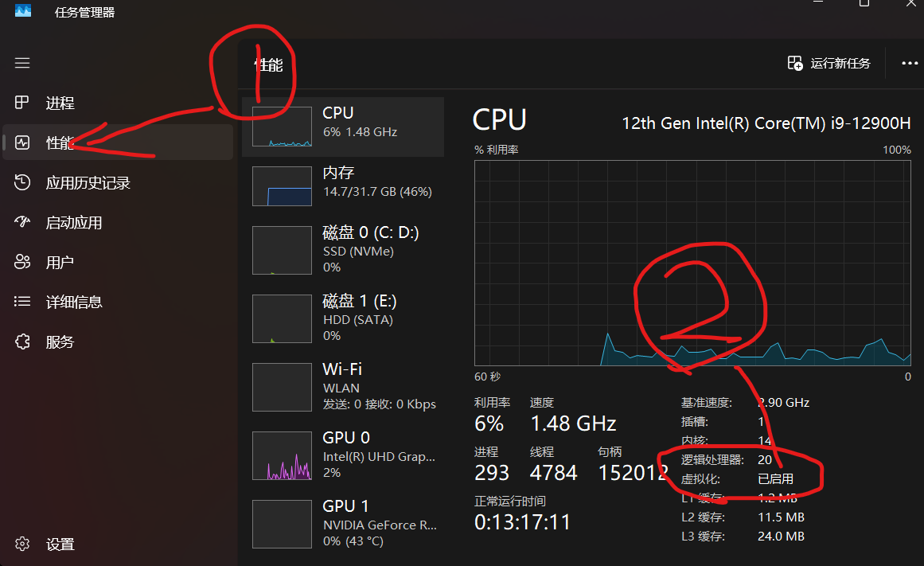924x566 pixels.
Task: Go to the 用户 page
Action: (118, 262)
